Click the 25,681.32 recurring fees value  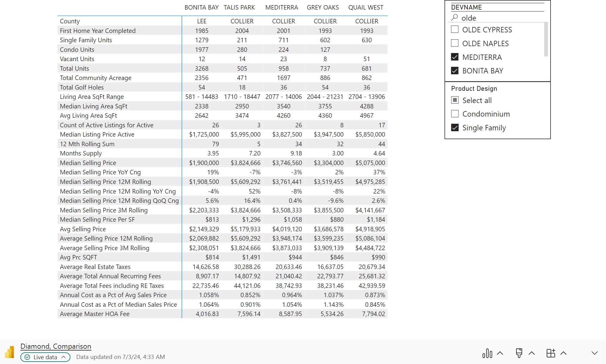[x=372, y=276]
